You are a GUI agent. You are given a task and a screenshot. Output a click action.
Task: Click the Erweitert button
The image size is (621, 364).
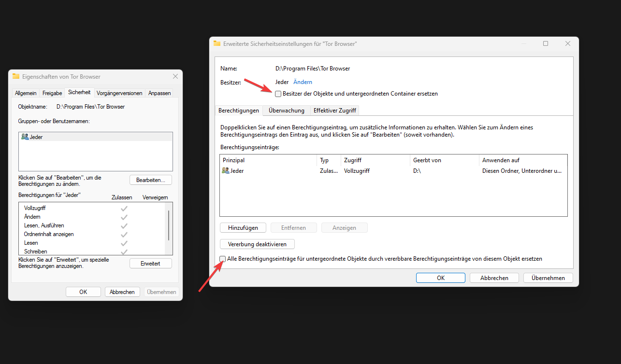[x=151, y=264]
